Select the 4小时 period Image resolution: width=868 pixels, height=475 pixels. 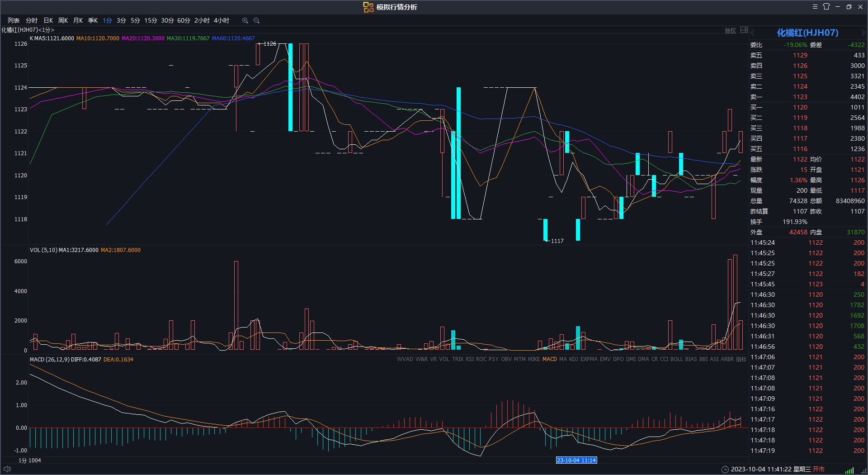[x=222, y=20]
